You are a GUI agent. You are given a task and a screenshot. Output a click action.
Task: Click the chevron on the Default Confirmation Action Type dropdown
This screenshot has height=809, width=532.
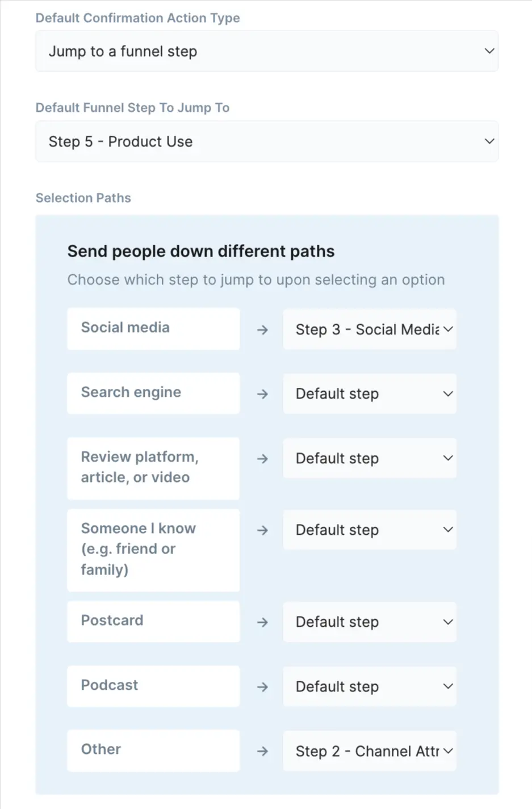(x=489, y=51)
